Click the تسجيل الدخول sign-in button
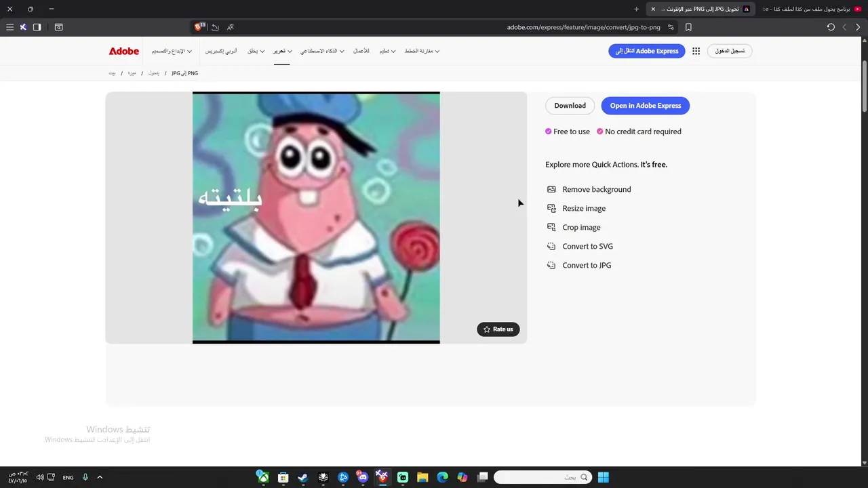The width and height of the screenshot is (868, 488). (x=730, y=51)
